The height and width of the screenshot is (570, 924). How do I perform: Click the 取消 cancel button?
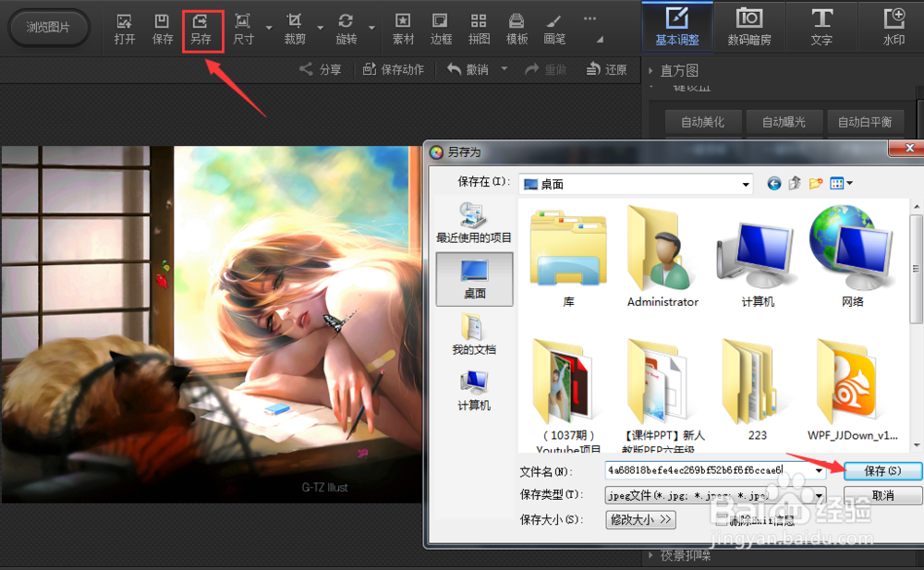882,495
